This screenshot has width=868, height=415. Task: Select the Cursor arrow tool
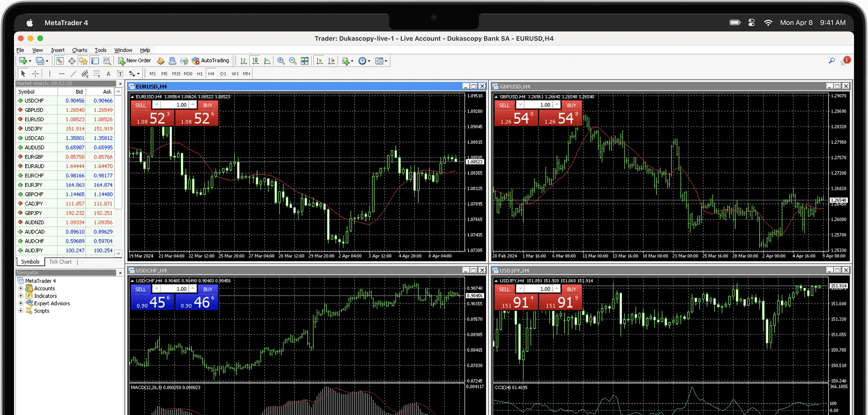(23, 74)
